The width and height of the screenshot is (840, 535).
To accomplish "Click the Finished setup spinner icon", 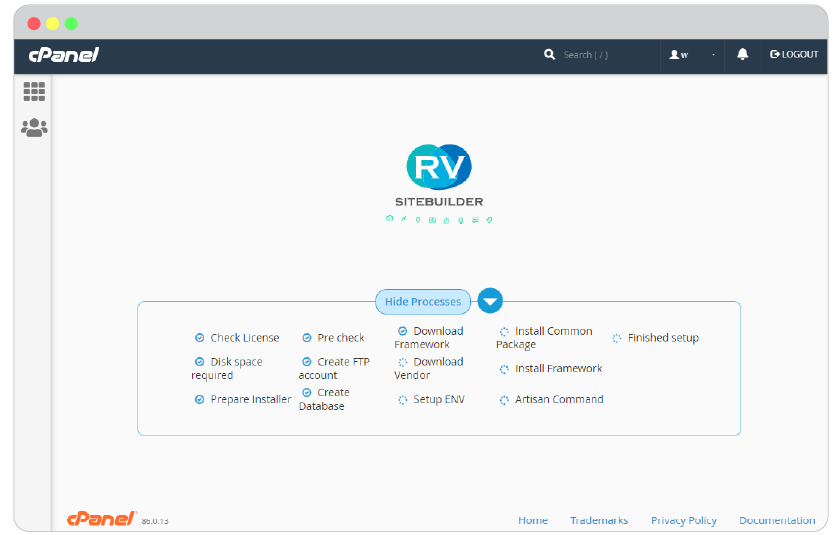I will (617, 338).
